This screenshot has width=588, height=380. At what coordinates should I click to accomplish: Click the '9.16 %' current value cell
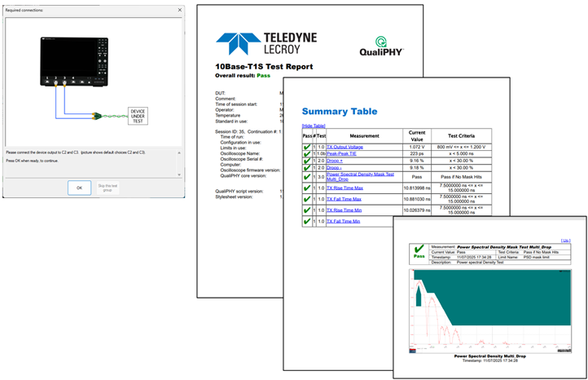(x=417, y=161)
